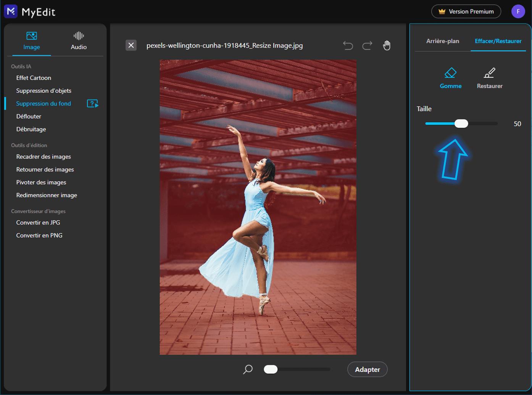
Task: Choose Convertir en PNG
Action: tap(39, 235)
